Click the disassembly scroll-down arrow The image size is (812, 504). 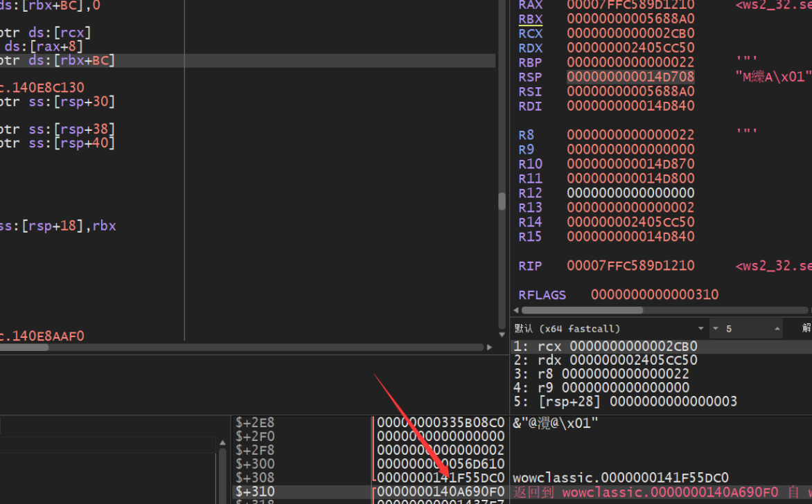[x=502, y=335]
